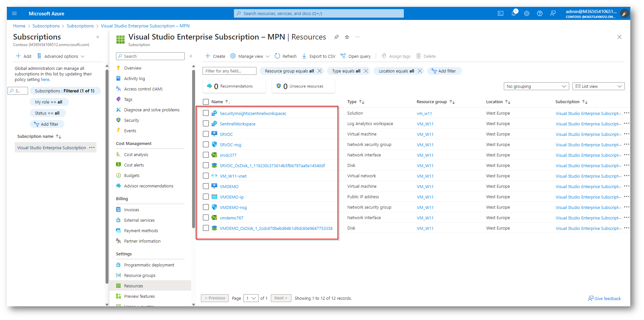The width and height of the screenshot is (644, 320).
Task: Click the help question mark icon
Action: click(539, 13)
